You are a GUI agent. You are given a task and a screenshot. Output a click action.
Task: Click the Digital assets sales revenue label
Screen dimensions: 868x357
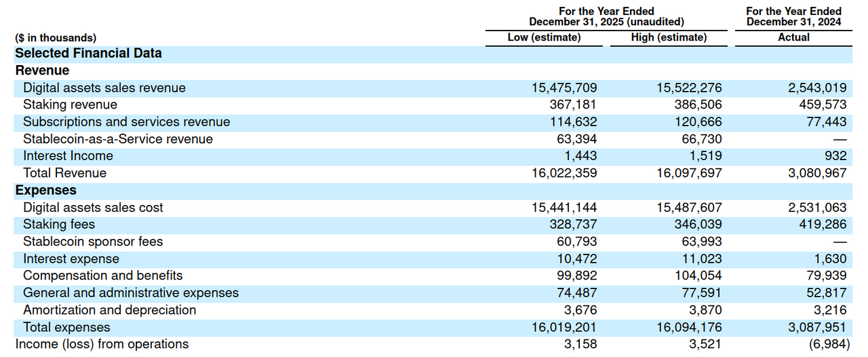point(104,88)
